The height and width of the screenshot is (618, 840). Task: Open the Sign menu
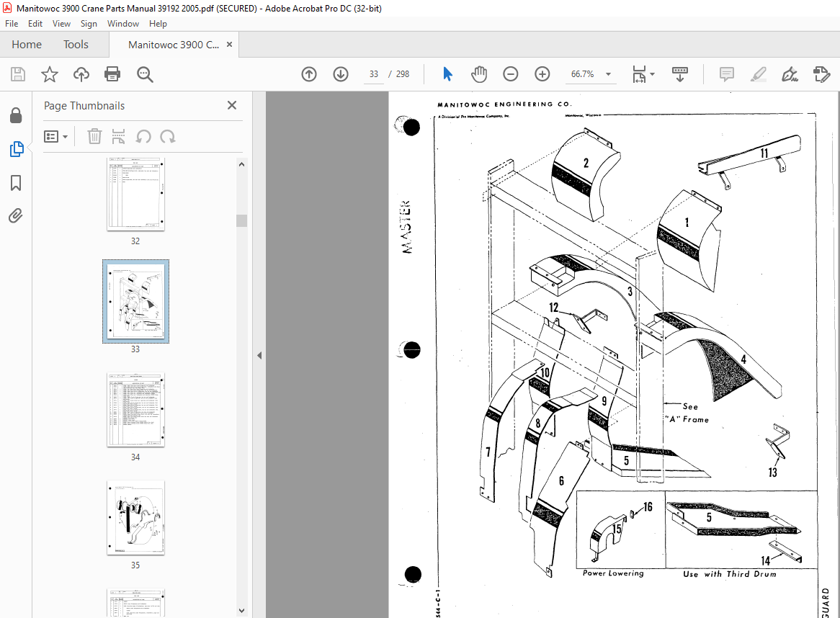(x=89, y=24)
